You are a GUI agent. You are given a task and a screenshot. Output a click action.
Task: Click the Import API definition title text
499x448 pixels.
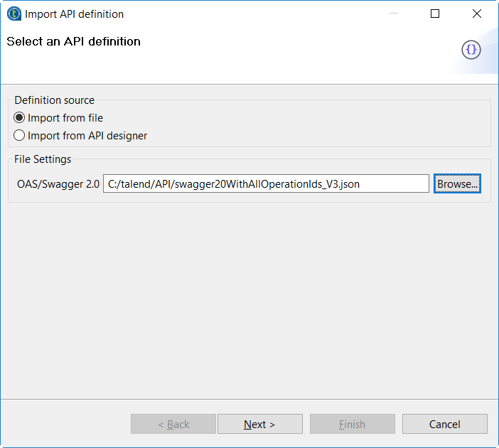[74, 14]
